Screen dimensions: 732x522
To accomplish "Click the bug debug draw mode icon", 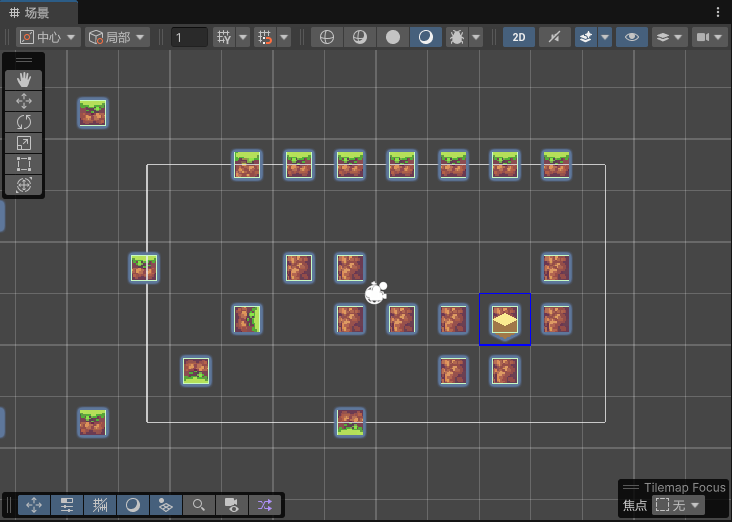I will pyautogui.click(x=457, y=37).
